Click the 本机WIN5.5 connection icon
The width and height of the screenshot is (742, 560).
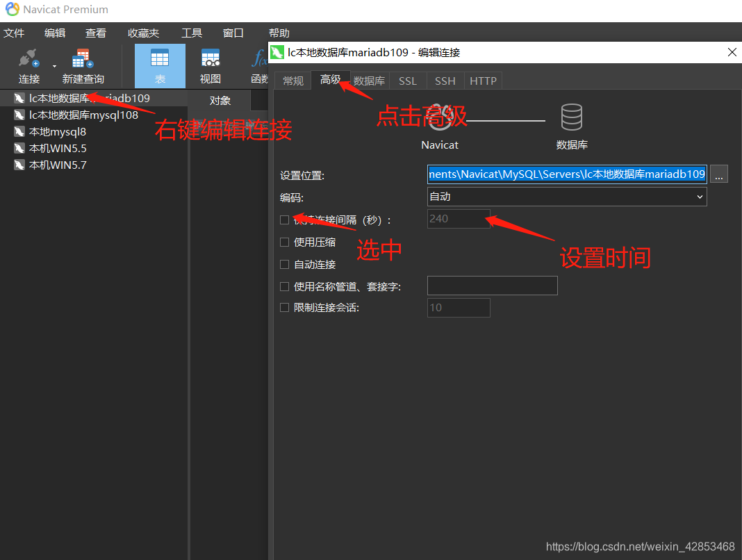tap(19, 148)
